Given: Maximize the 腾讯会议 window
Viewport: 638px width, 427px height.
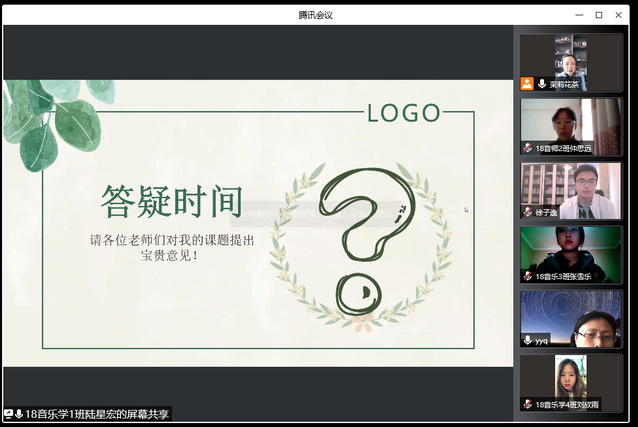Looking at the screenshot, I should [x=599, y=14].
